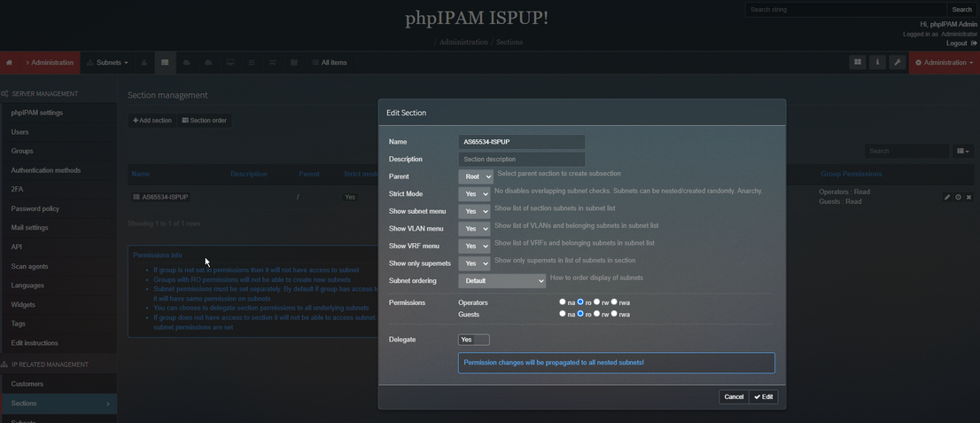This screenshot has width=980, height=423.
Task: Click the pencil edit icon for AS65534-ISPUP
Action: (947, 197)
